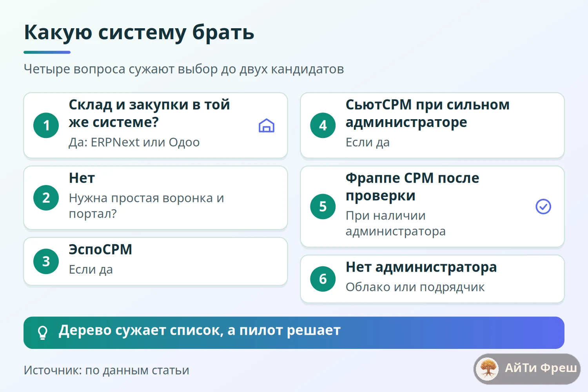The image size is (588, 392).
Task: Click the heading "Какую систему брать"
Action: tap(139, 32)
